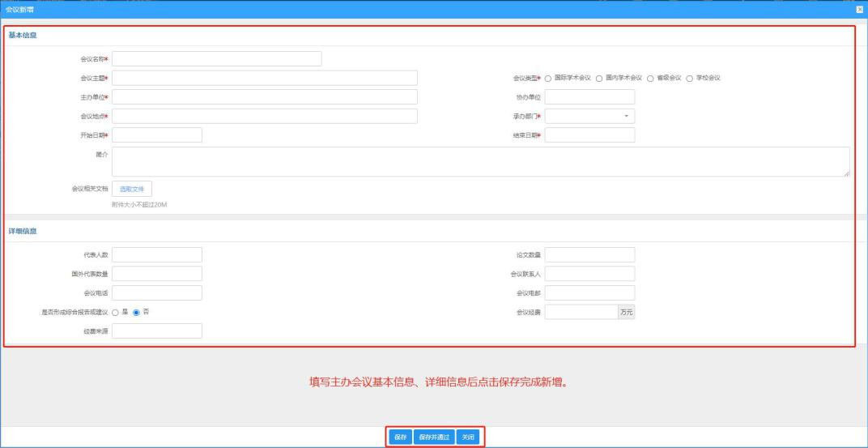Select 国内学术会议 meeting type
Image resolution: width=868 pixels, height=448 pixels.
click(x=599, y=79)
